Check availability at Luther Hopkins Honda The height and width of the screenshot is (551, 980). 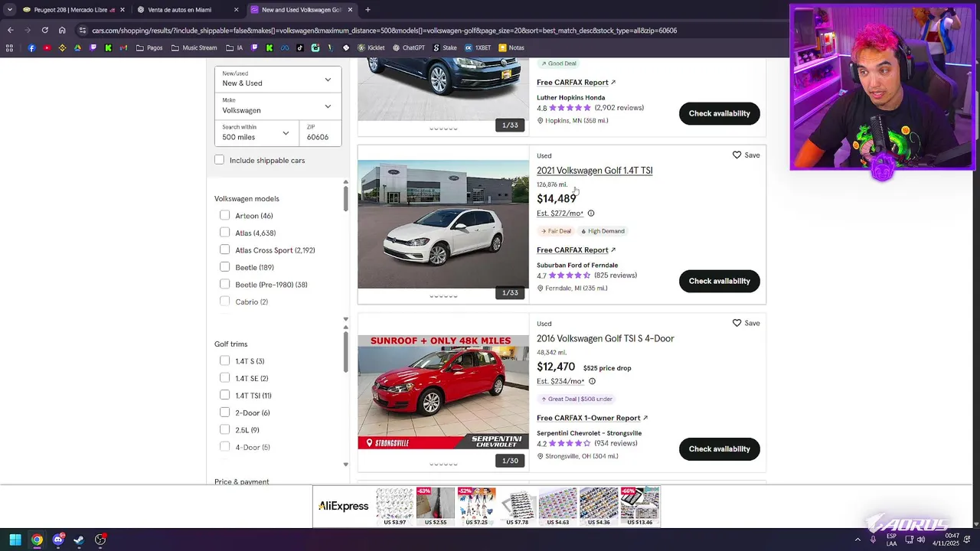pos(719,113)
